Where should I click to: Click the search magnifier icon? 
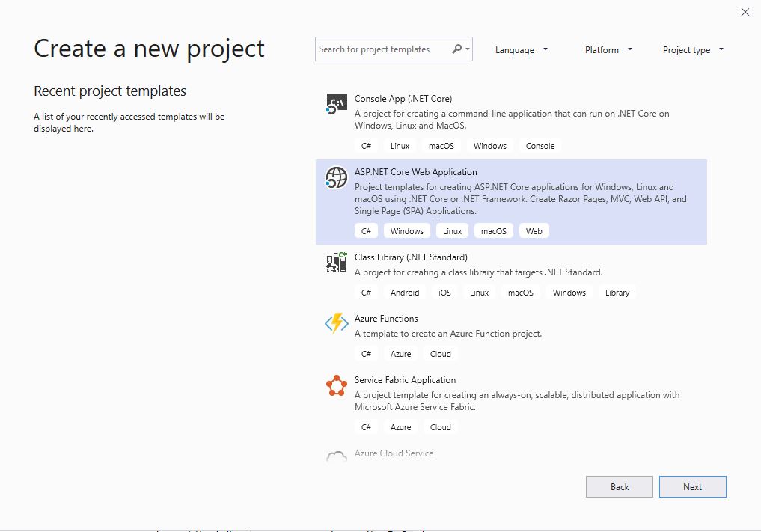coord(456,49)
